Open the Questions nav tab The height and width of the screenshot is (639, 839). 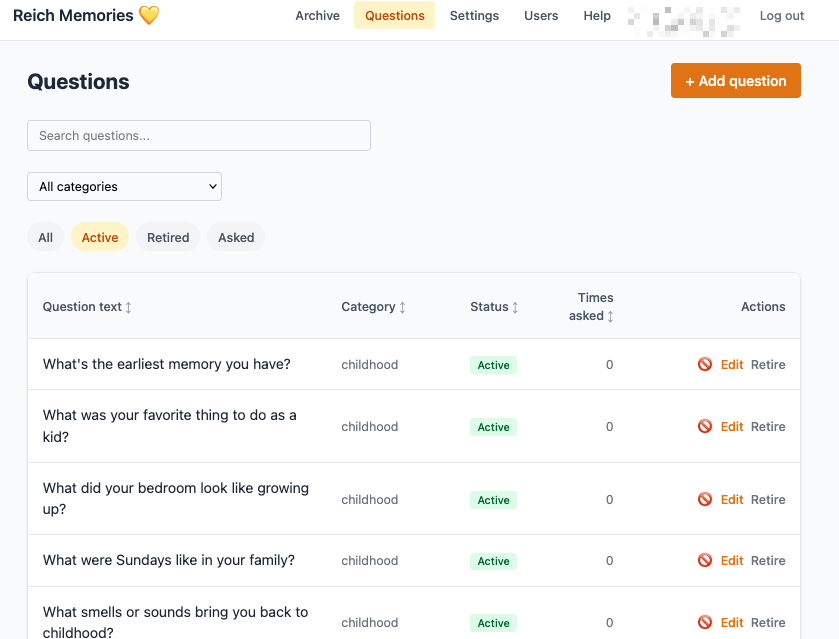(x=394, y=16)
